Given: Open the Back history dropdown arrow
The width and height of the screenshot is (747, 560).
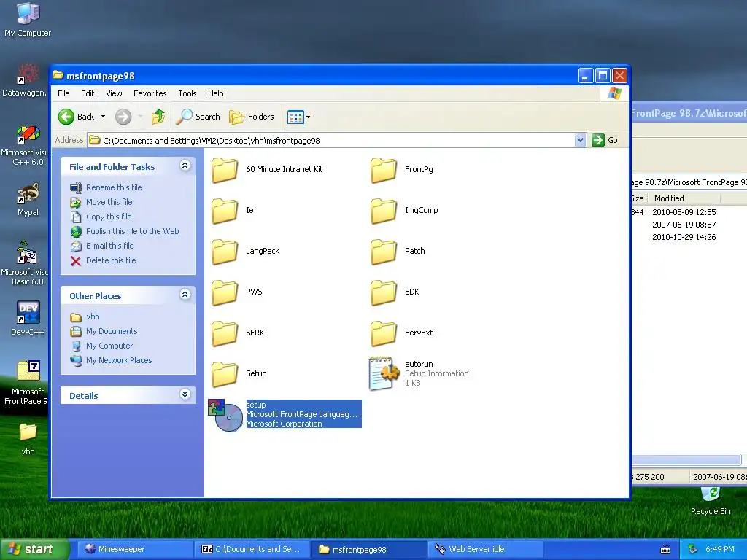Looking at the screenshot, I should coord(103,117).
